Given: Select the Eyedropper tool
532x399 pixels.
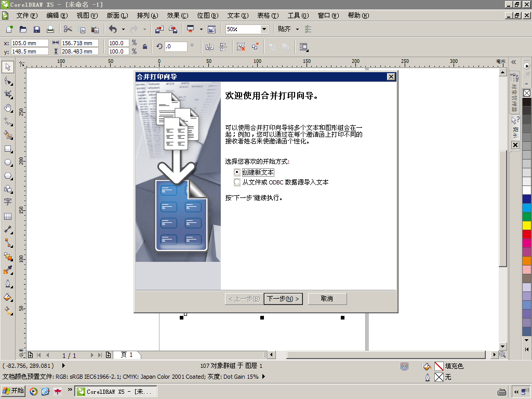Looking at the screenshot, I should (8, 270).
